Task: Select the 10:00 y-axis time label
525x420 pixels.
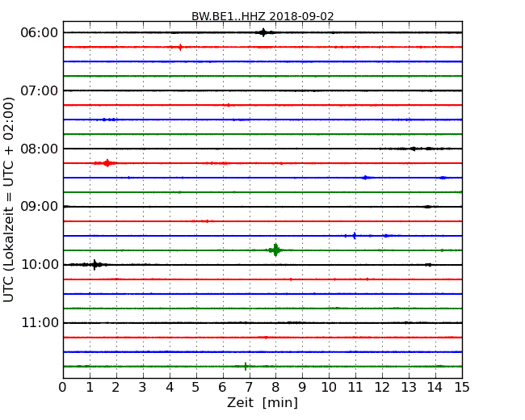Action: click(x=40, y=265)
